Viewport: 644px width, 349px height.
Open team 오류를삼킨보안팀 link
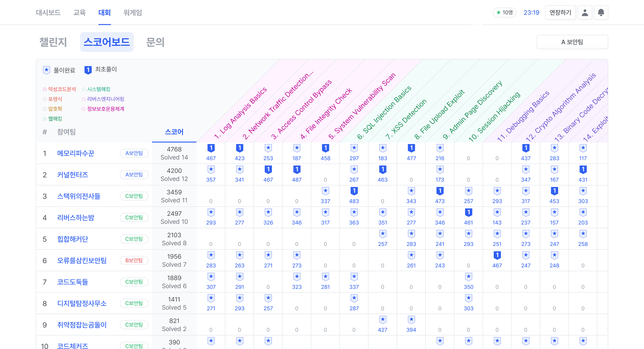click(x=82, y=260)
